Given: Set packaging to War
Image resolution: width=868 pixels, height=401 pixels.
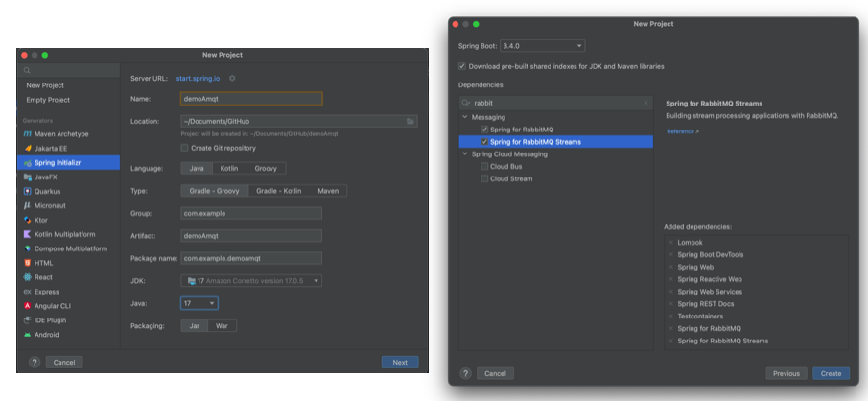Looking at the screenshot, I should (x=222, y=325).
